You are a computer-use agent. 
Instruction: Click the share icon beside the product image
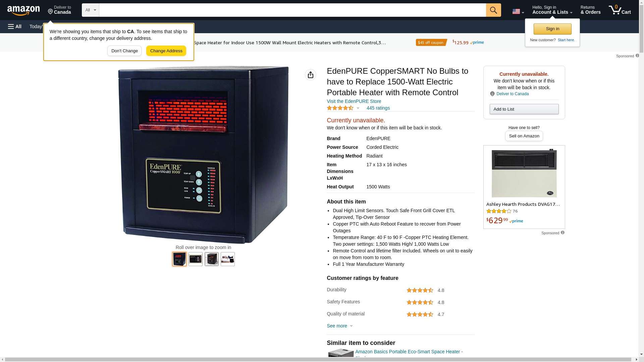tap(311, 75)
